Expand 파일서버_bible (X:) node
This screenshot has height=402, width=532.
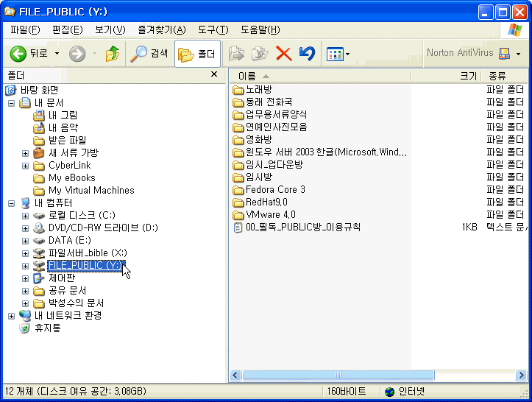click(26, 253)
